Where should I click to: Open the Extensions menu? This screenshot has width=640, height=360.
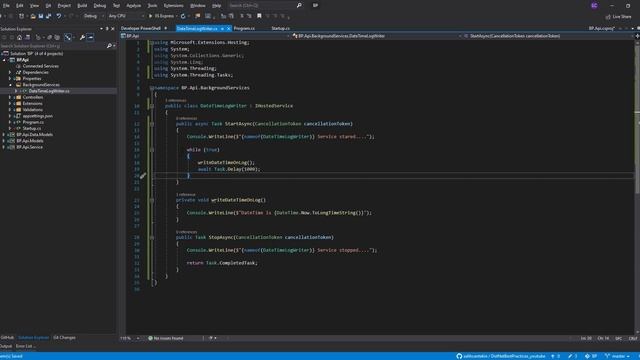(173, 5)
